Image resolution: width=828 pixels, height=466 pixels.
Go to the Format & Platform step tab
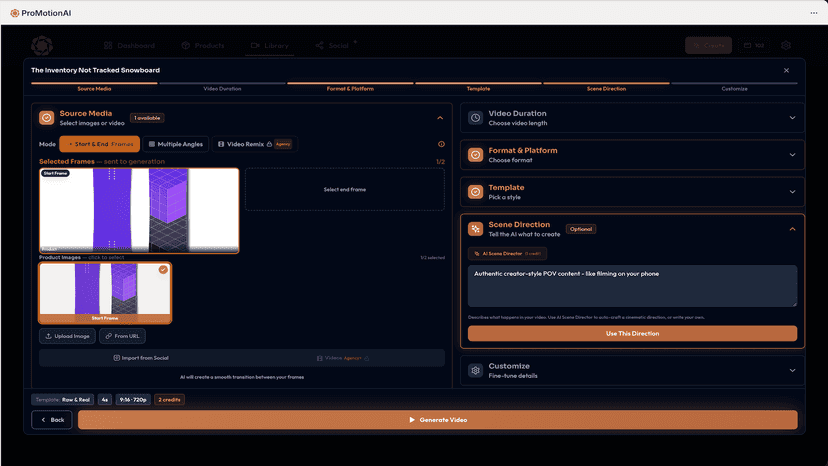pos(350,88)
